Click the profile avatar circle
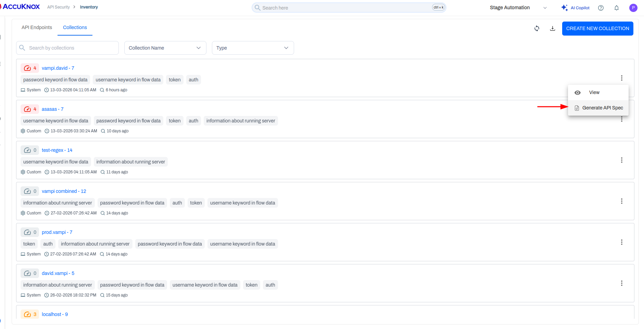 coord(633,8)
